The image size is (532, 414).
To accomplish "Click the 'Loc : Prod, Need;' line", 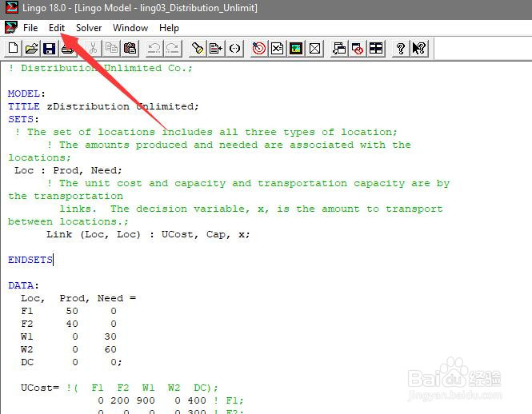I will (68, 170).
